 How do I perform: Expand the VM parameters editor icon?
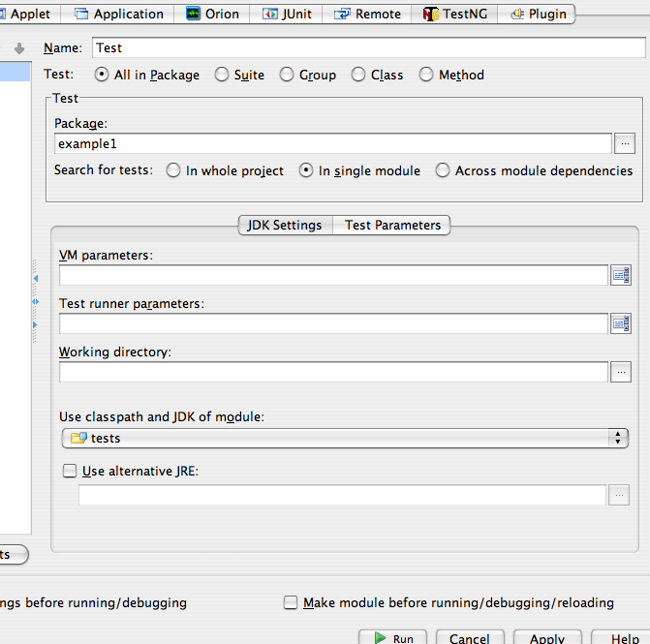click(621, 275)
